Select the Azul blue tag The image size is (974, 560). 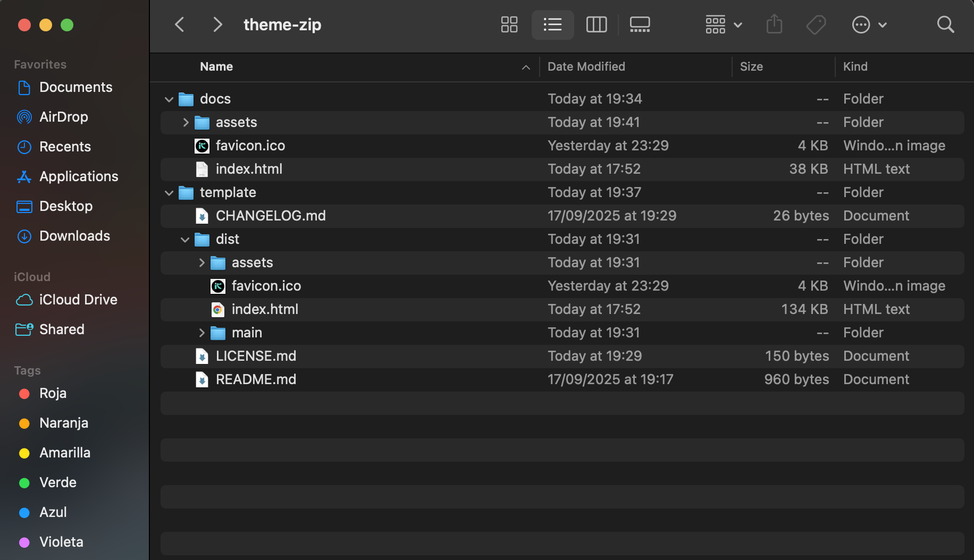[43, 512]
